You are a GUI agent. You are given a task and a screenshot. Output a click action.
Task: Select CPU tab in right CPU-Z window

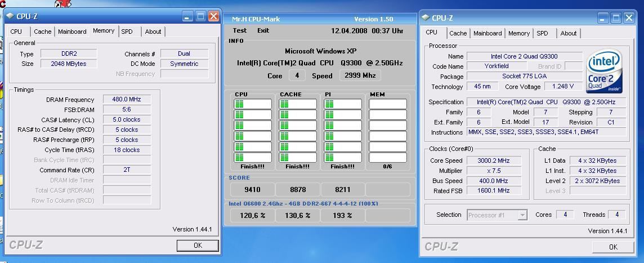[432, 33]
